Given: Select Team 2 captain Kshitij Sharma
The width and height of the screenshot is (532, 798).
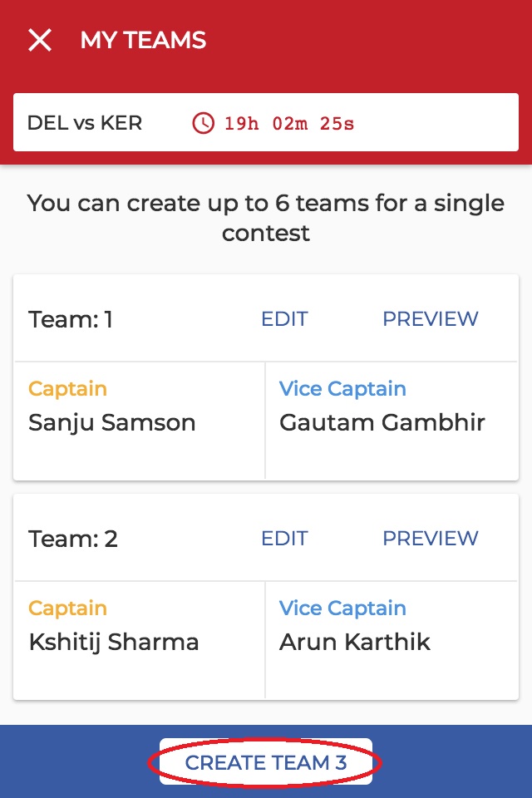Looking at the screenshot, I should pyautogui.click(x=114, y=642).
